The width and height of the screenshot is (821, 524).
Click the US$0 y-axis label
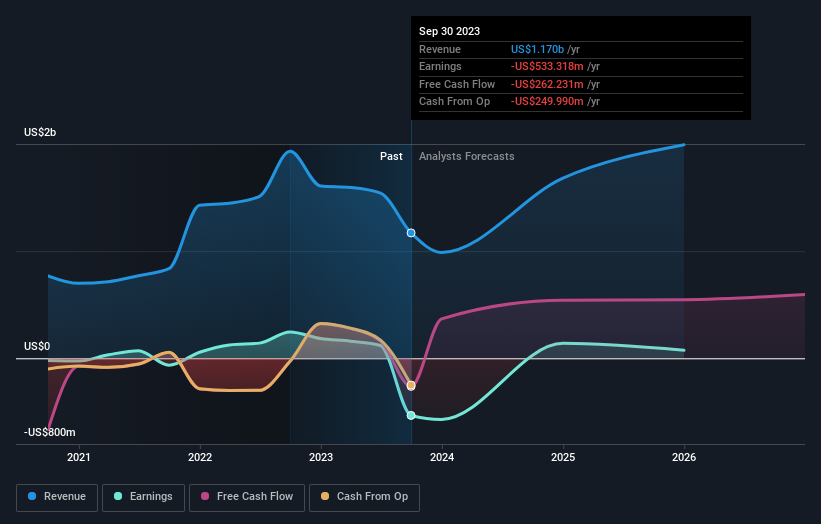tap(37, 347)
